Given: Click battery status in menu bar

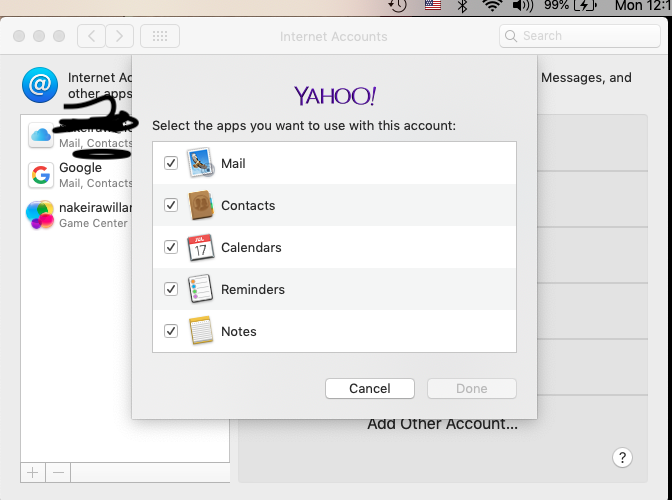Looking at the screenshot, I should coord(570,5).
